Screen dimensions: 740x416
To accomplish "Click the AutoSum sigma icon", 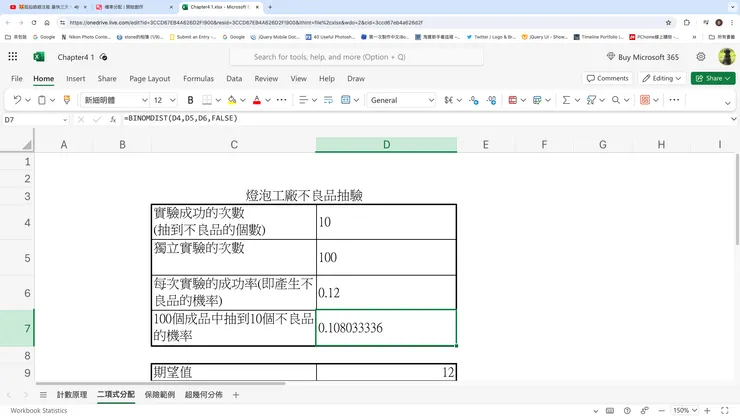I will tap(566, 100).
